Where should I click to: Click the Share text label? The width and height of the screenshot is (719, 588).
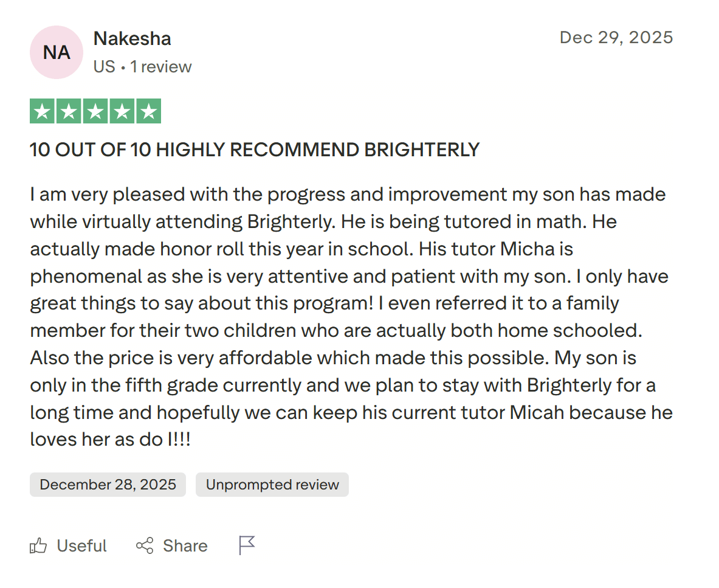click(x=184, y=545)
